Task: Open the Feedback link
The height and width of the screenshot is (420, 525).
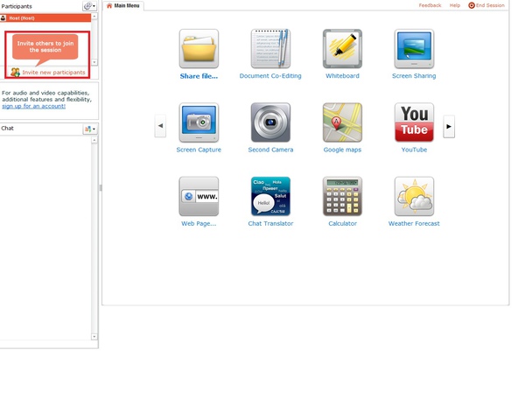Action: [x=430, y=5]
